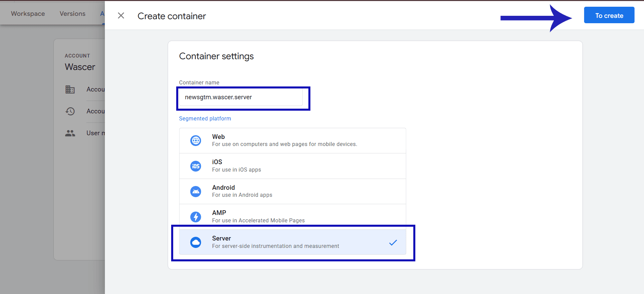Click the Segmented platform label
This screenshot has width=644, height=294.
click(205, 118)
